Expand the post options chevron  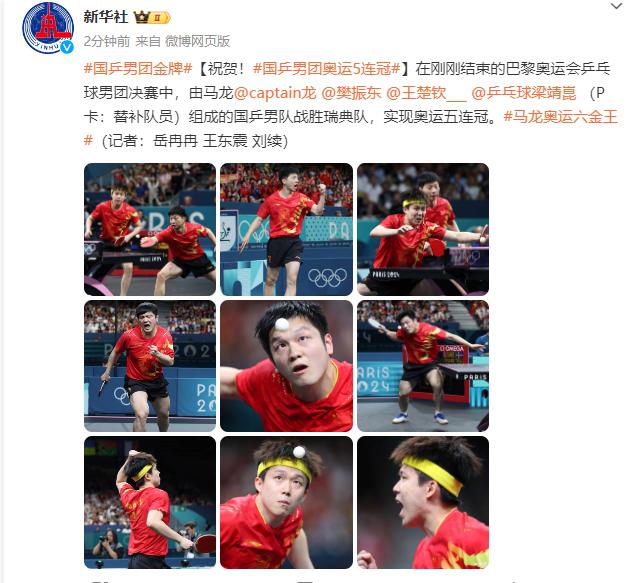coord(617,6)
